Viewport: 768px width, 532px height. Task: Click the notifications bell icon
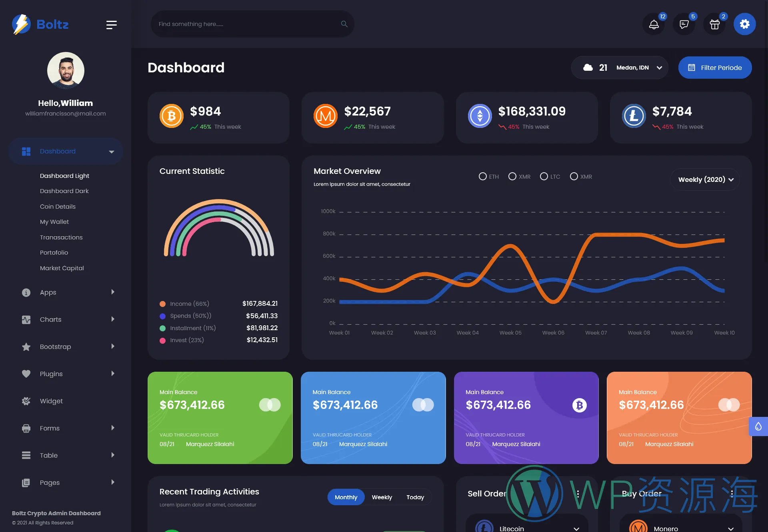click(x=654, y=24)
